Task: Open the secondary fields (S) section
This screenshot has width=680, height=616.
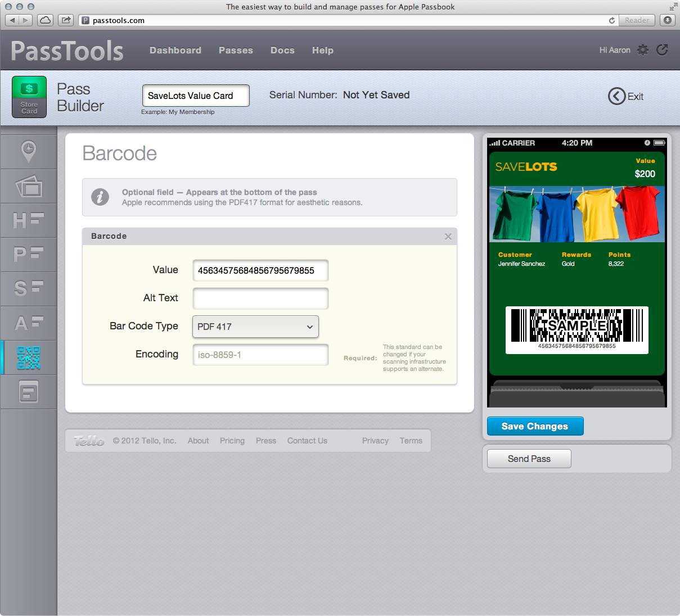Action: tap(29, 289)
